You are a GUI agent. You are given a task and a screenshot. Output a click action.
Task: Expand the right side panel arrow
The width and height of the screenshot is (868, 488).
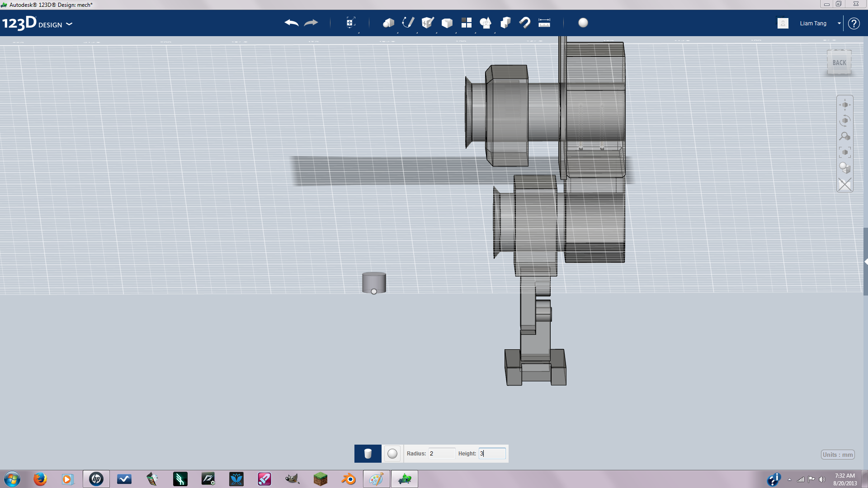click(x=866, y=262)
